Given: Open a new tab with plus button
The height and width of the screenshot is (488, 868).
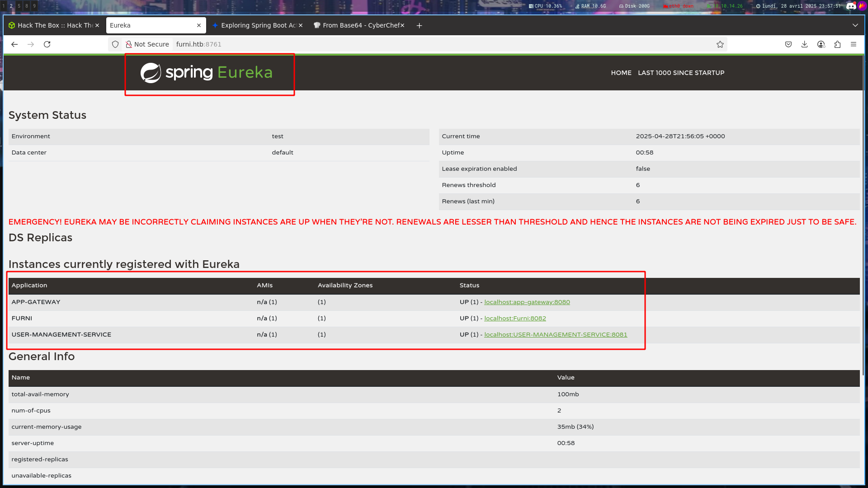Looking at the screenshot, I should click(x=419, y=26).
